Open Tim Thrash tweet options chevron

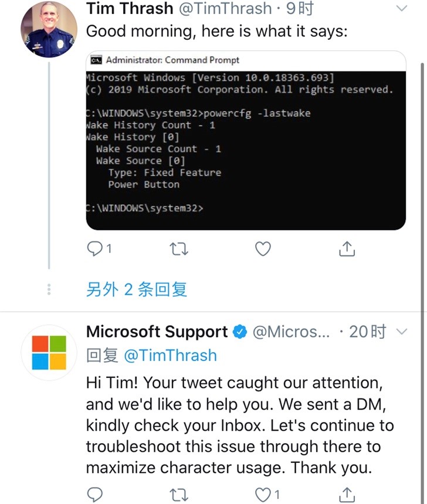tap(402, 9)
